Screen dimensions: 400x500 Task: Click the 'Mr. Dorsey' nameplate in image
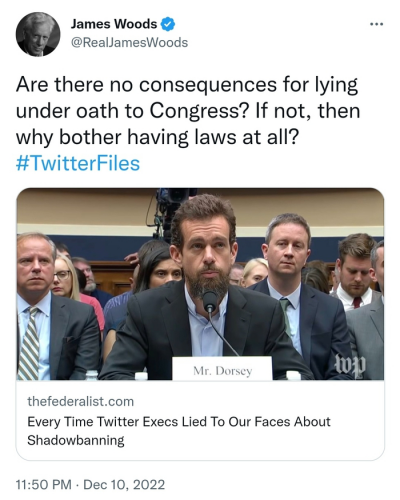point(222,368)
